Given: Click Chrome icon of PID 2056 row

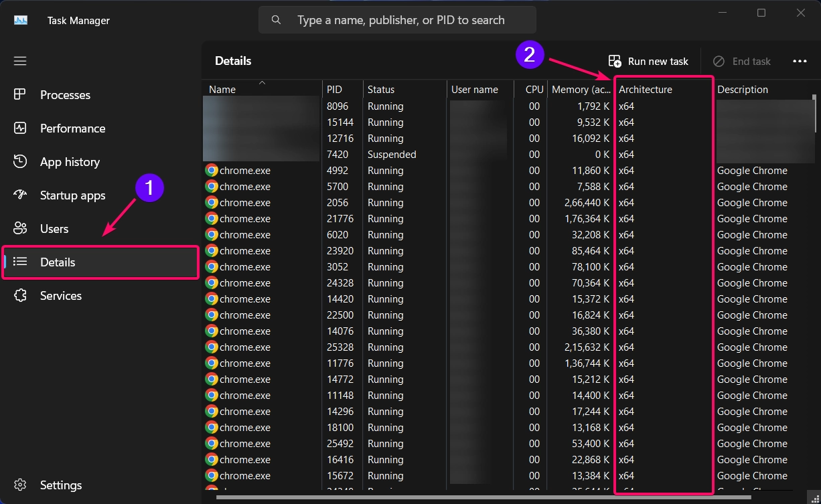Looking at the screenshot, I should (x=212, y=202).
